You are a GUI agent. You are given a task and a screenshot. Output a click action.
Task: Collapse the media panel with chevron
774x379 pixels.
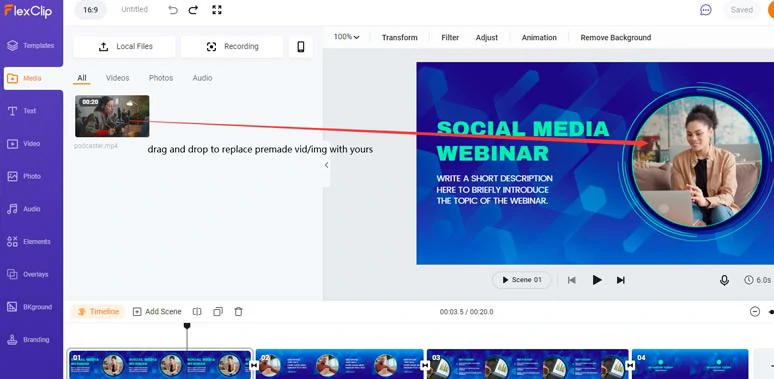[x=326, y=165]
